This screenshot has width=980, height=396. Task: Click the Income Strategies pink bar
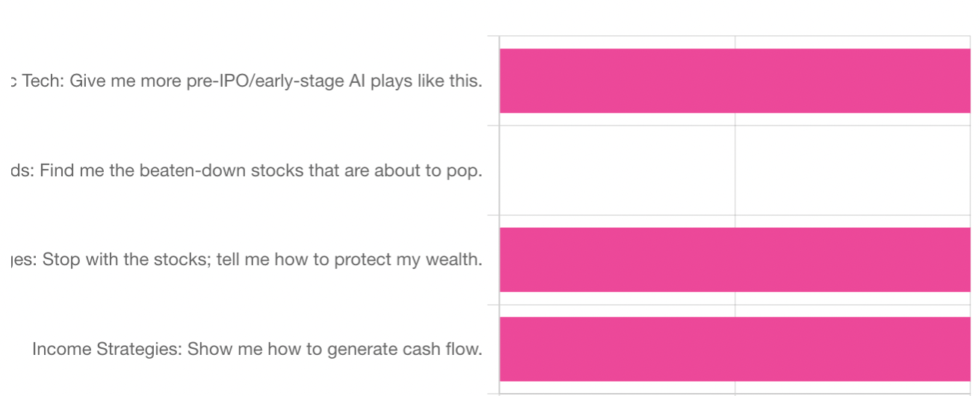735,349
